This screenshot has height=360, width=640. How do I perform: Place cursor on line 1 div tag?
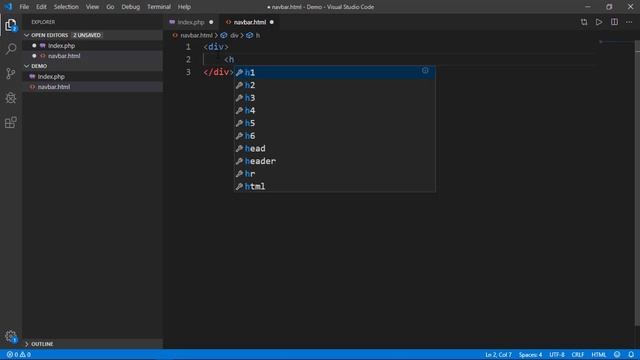pyautogui.click(x=216, y=47)
